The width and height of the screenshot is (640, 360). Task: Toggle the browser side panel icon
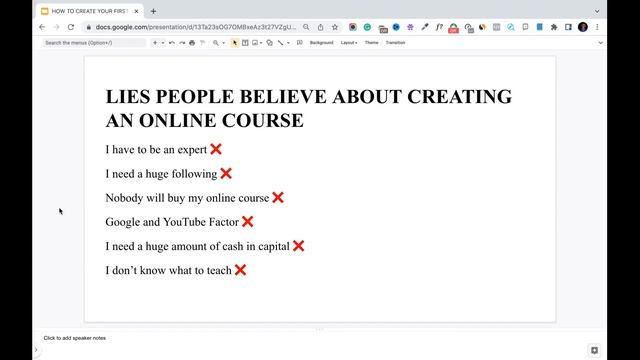pyautogui.click(x=568, y=27)
